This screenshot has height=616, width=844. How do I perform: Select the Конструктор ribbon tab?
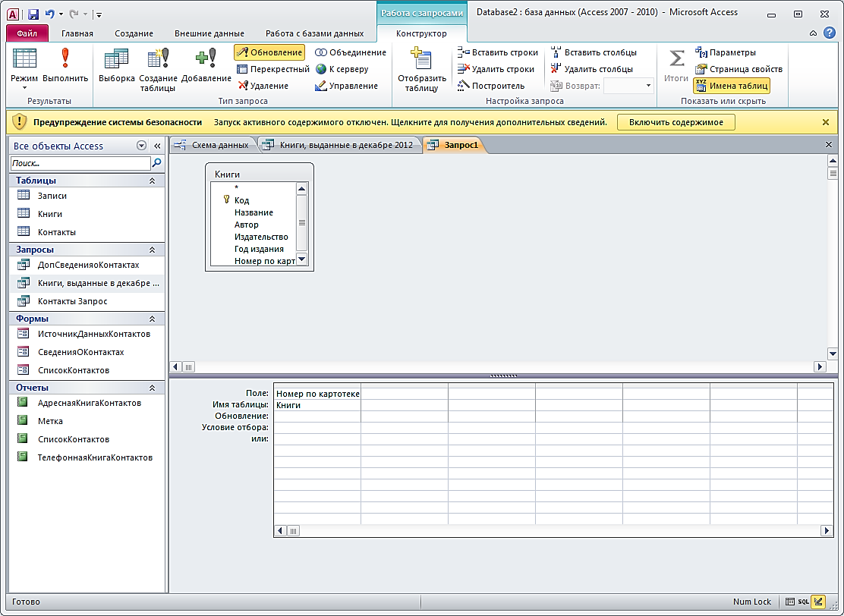[x=421, y=33]
